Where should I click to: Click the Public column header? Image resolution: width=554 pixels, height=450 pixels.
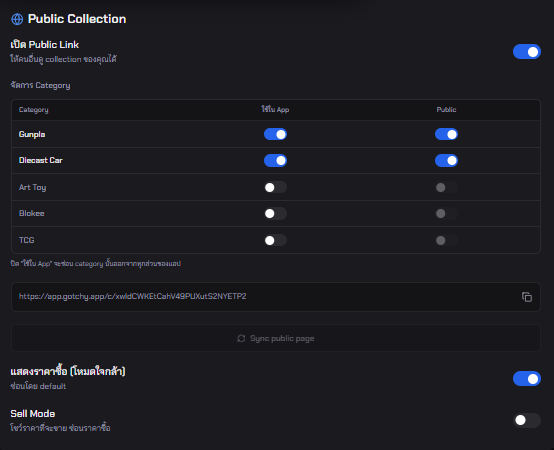[446, 110]
